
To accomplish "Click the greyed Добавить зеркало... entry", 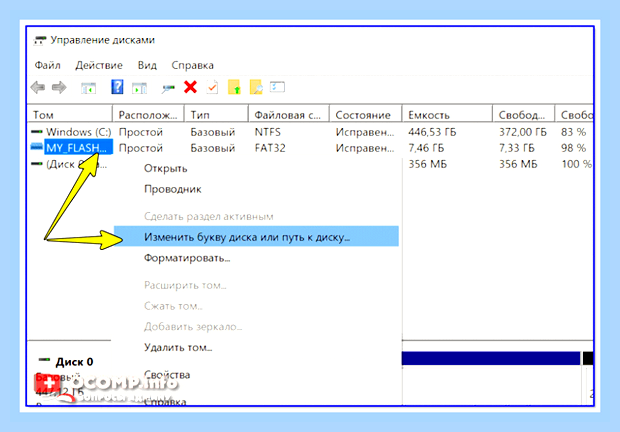I will [193, 327].
